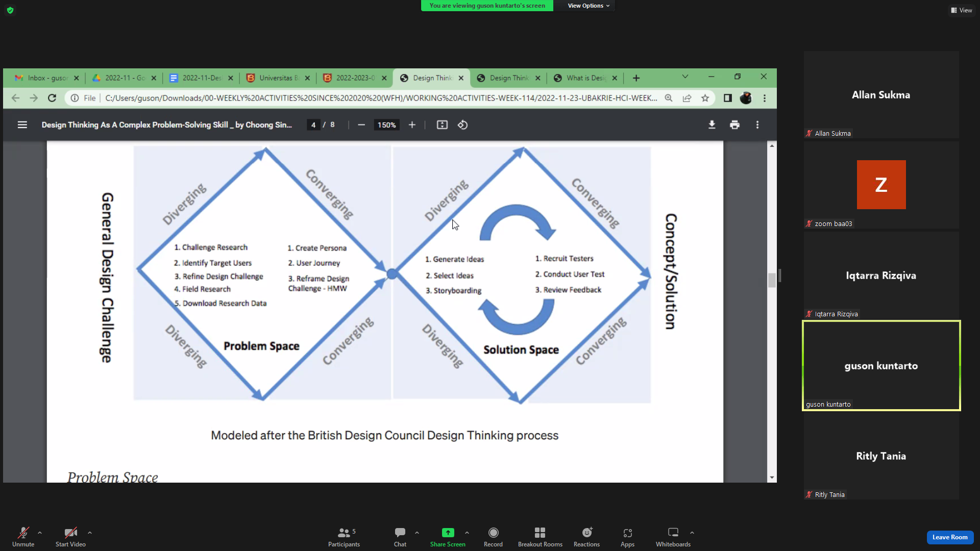Open a new browser tab
The height and width of the screenshot is (551, 980).
click(636, 78)
